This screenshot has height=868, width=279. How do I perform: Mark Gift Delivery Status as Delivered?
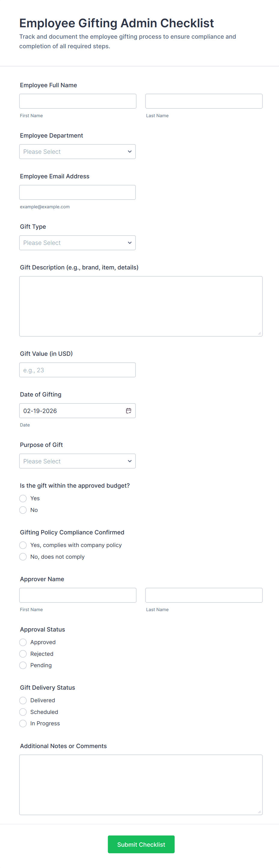click(x=23, y=700)
